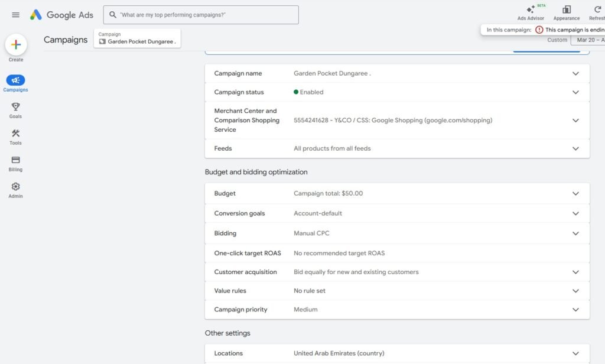Image resolution: width=605 pixels, height=364 pixels.
Task: Click 'Medium' campaign priority value
Action: point(305,309)
